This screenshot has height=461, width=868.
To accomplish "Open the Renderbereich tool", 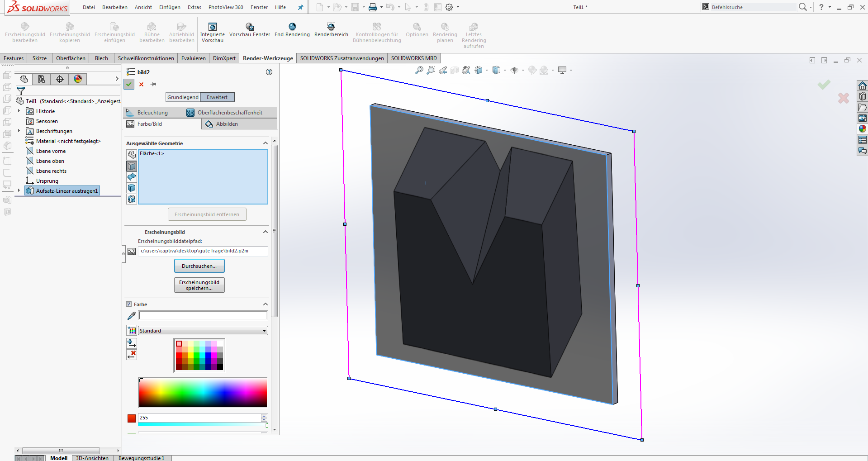I will click(331, 31).
